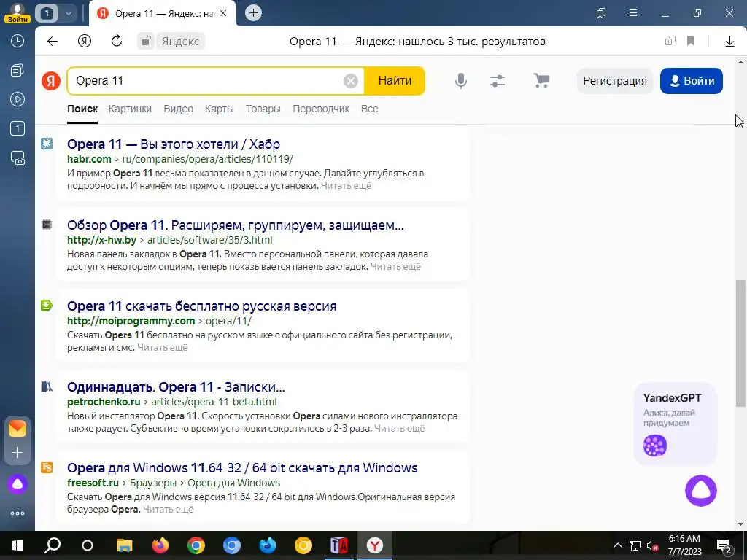Open History clock icon in sidebar
The image size is (747, 560).
click(x=18, y=41)
